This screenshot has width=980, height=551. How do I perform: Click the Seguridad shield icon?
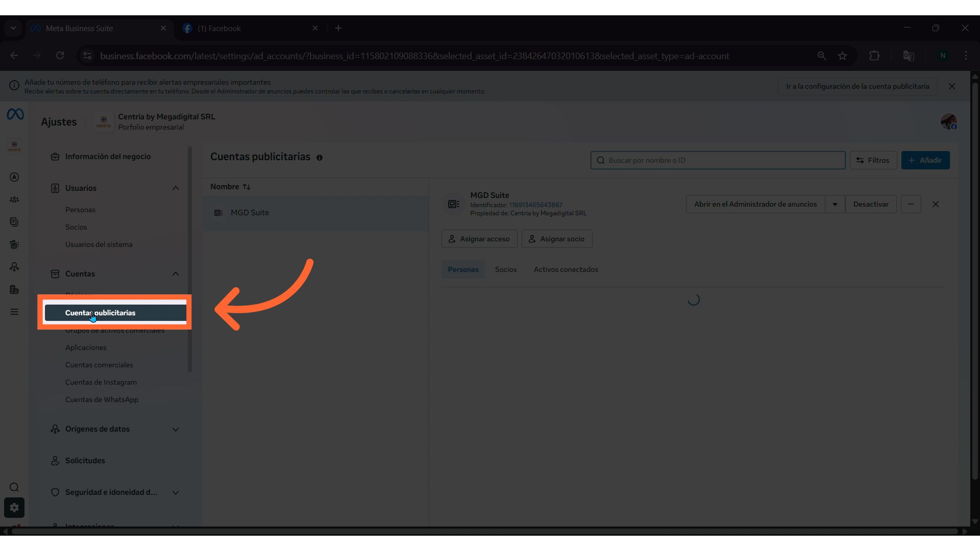click(55, 492)
